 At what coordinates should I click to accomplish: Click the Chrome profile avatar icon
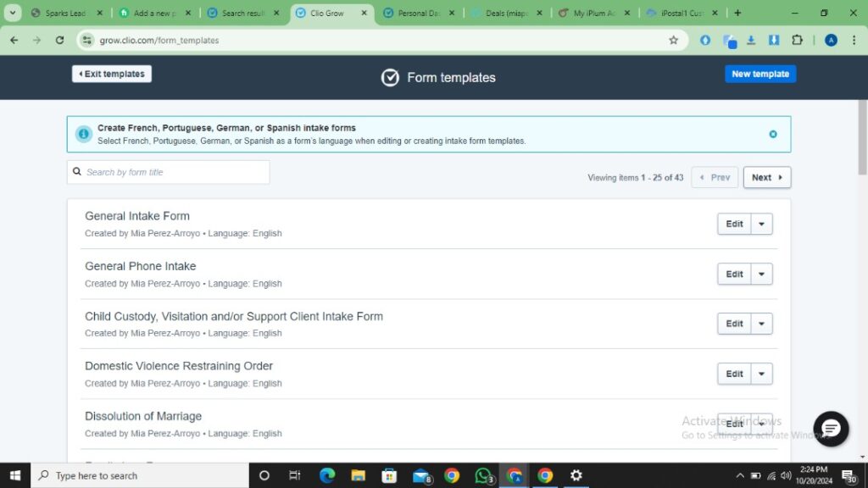point(831,40)
